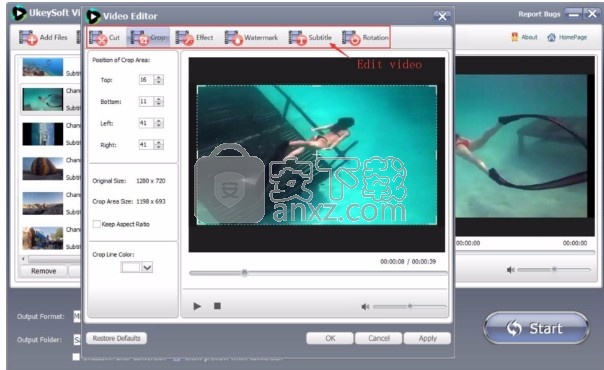Click Report Bugs in main window title bar
The height and width of the screenshot is (370, 604).
[x=539, y=14]
